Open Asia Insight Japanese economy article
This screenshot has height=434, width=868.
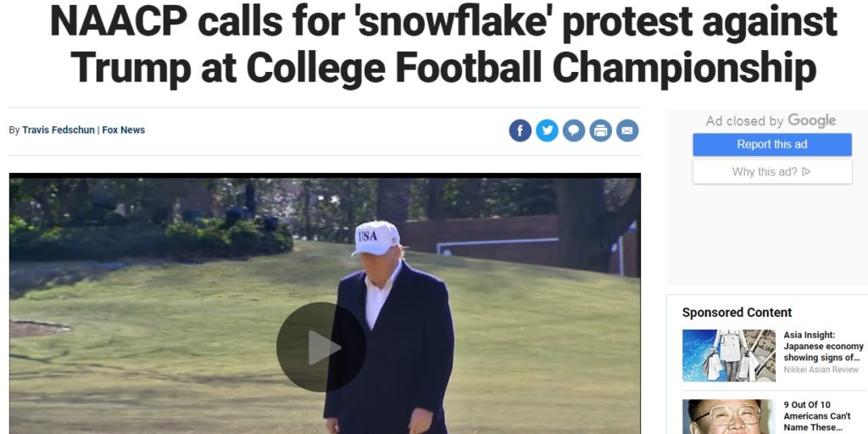click(823, 346)
